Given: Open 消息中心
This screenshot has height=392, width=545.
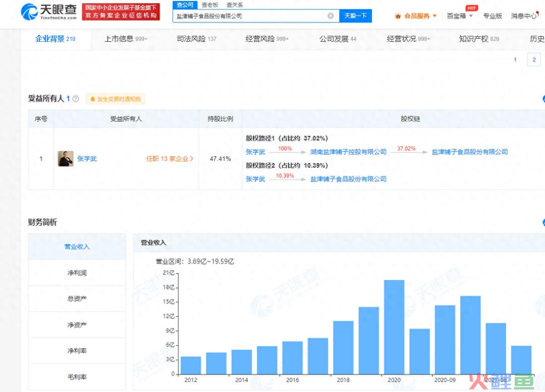Looking at the screenshot, I should 524,16.
